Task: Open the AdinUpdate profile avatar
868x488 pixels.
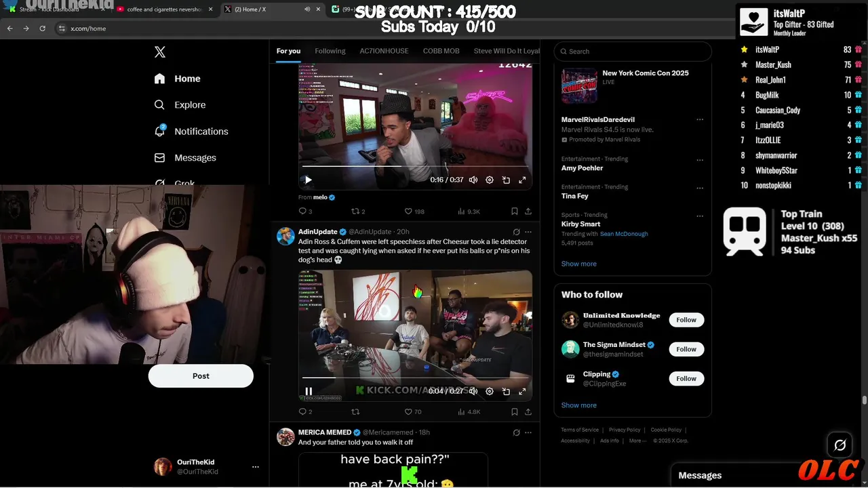Action: [x=285, y=236]
